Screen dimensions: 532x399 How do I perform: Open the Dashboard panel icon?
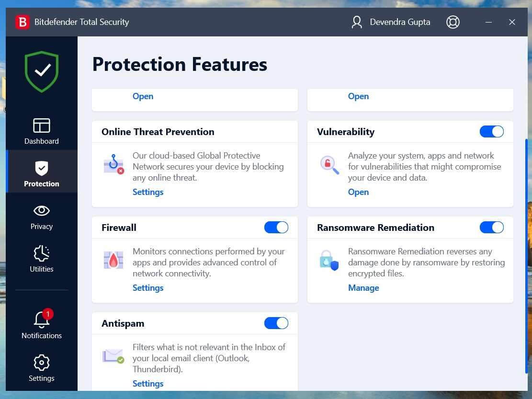[x=41, y=125]
